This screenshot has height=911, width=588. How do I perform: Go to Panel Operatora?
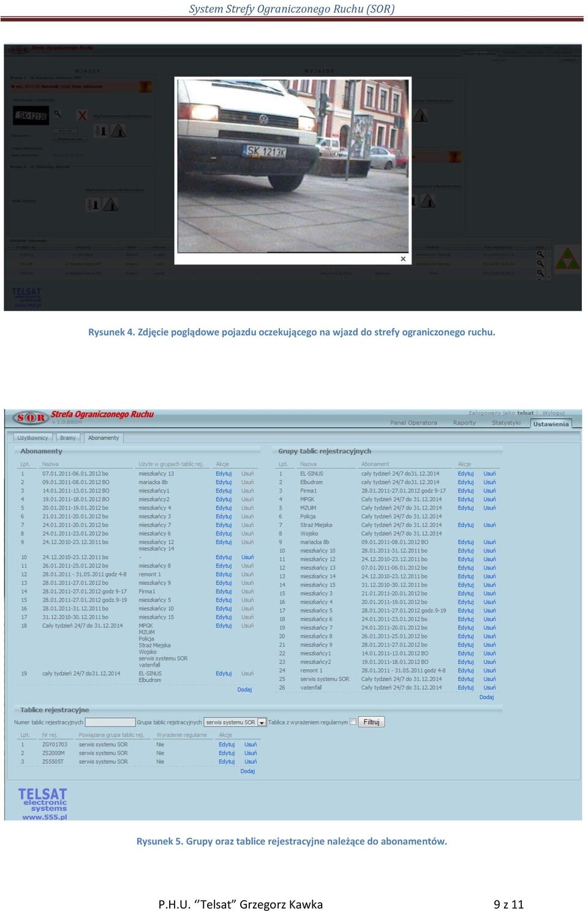coord(413,423)
